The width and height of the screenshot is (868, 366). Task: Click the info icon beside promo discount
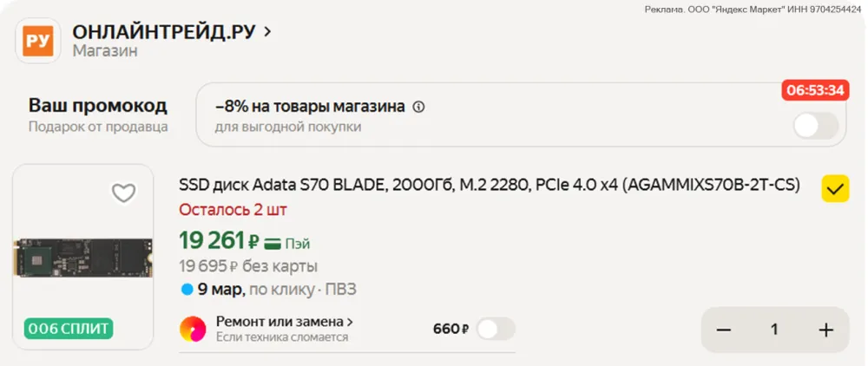point(418,108)
